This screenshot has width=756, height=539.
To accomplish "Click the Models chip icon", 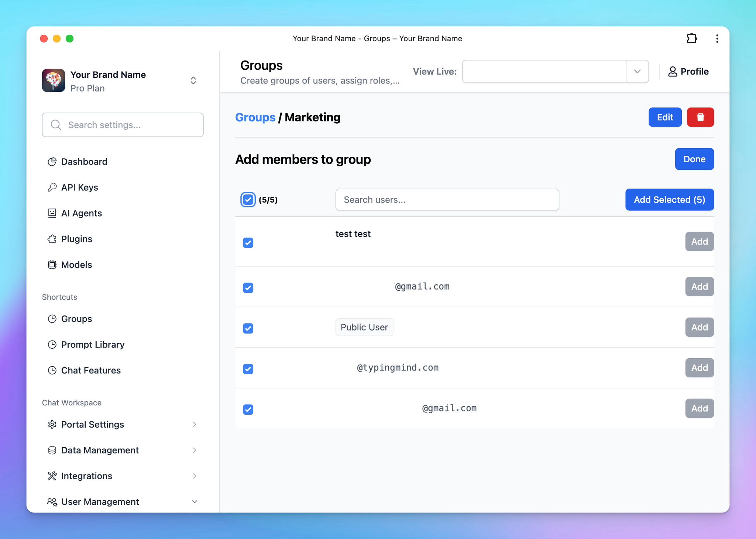I will 52,265.
